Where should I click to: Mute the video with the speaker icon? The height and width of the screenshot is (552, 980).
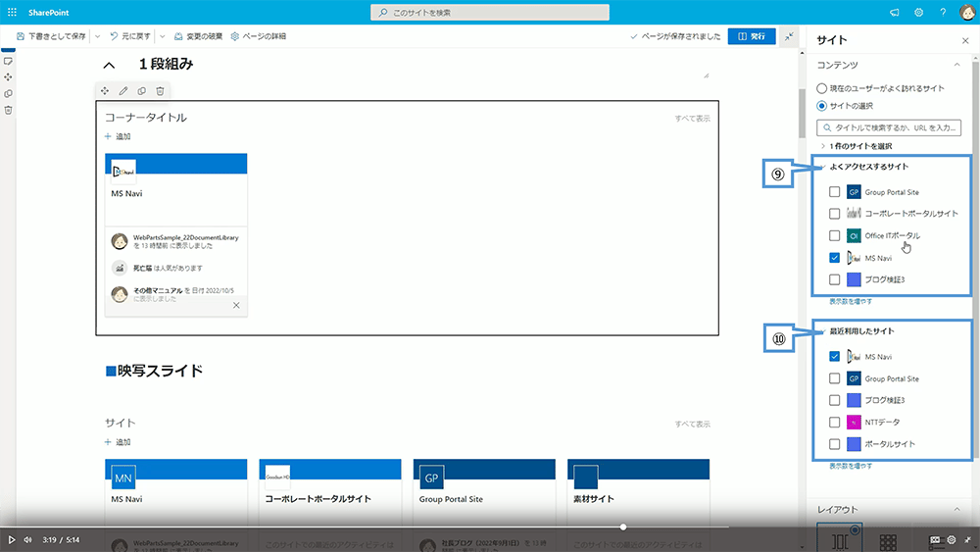pyautogui.click(x=27, y=539)
